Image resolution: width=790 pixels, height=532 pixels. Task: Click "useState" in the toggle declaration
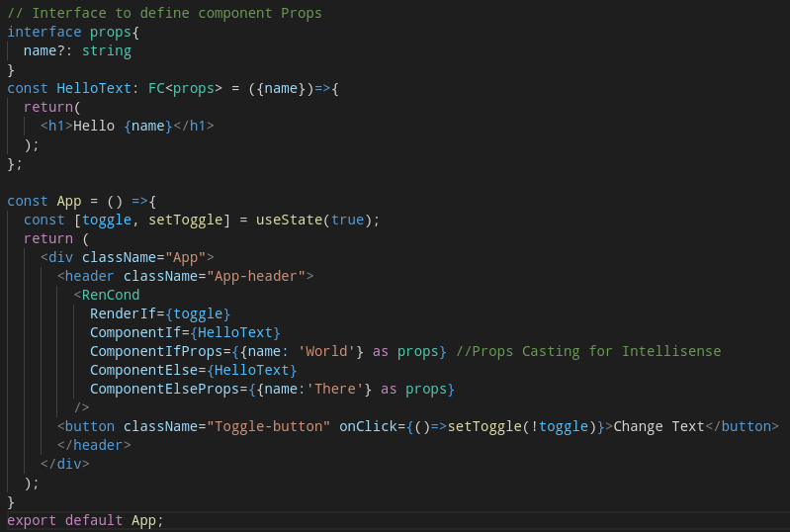[289, 220]
